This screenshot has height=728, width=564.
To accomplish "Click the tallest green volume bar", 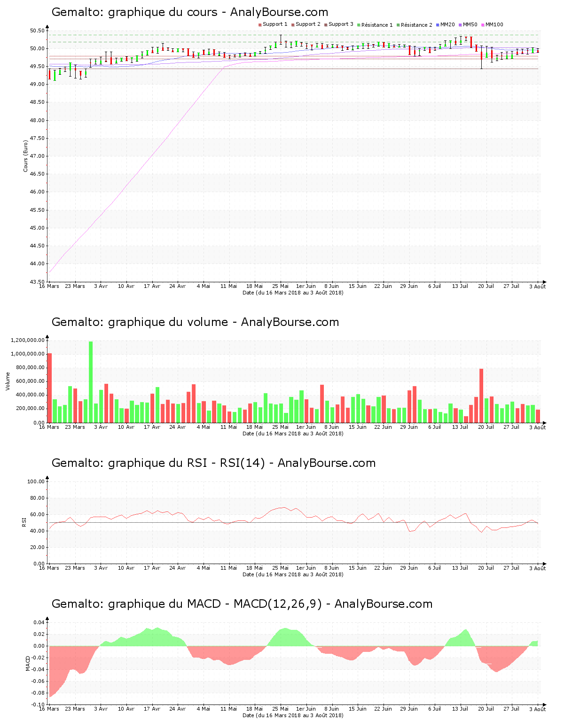I will click(x=91, y=382).
